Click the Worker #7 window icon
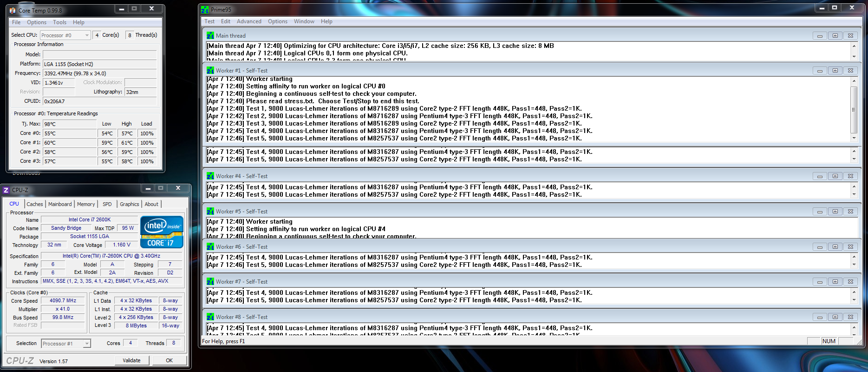868x372 pixels. point(210,282)
